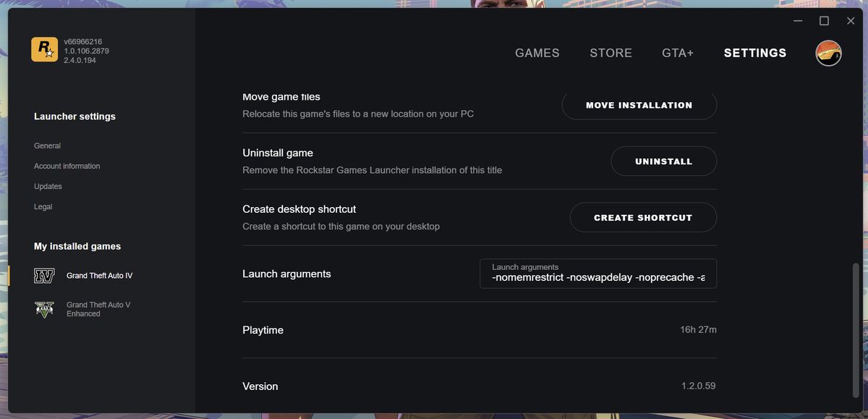The image size is (868, 419).
Task: Click the 'Playtime' row label
Action: click(263, 330)
